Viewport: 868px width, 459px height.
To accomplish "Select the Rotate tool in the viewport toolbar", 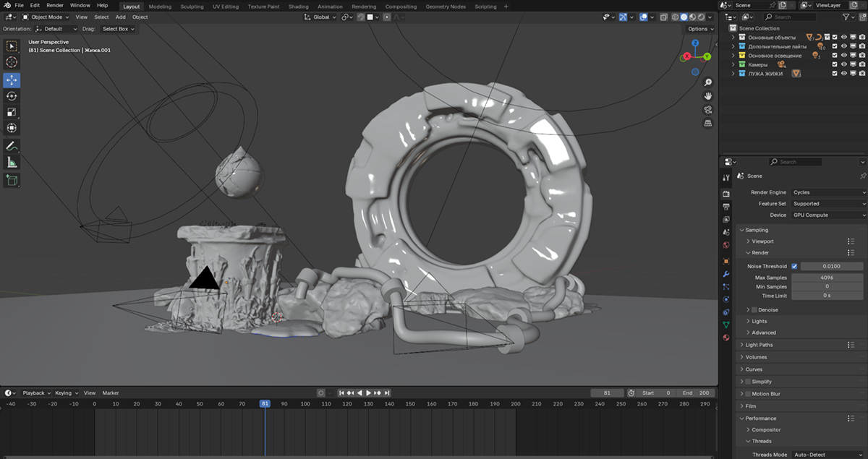I will pos(12,96).
